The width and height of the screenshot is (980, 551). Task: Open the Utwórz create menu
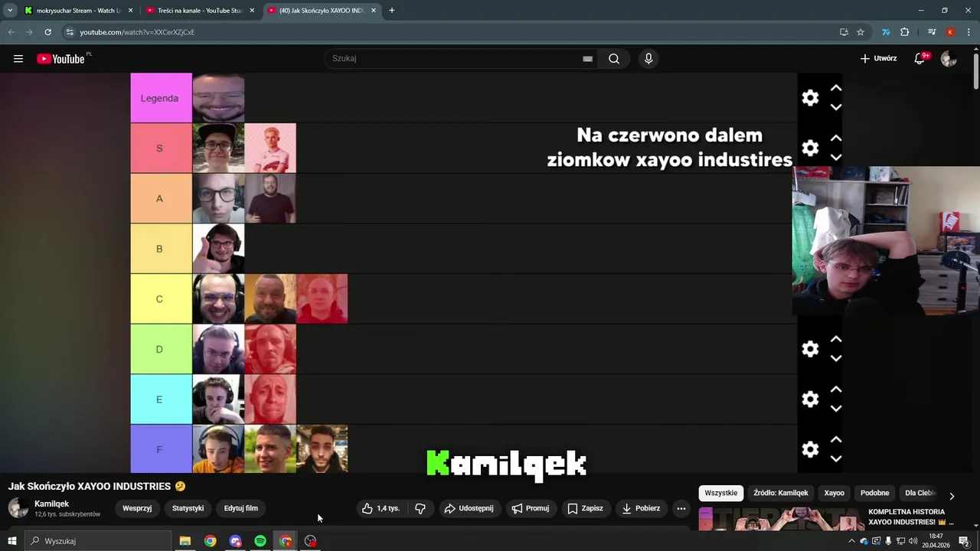878,59
